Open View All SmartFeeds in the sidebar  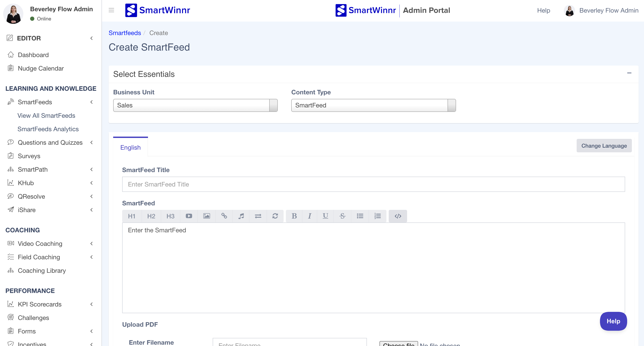[x=46, y=115]
